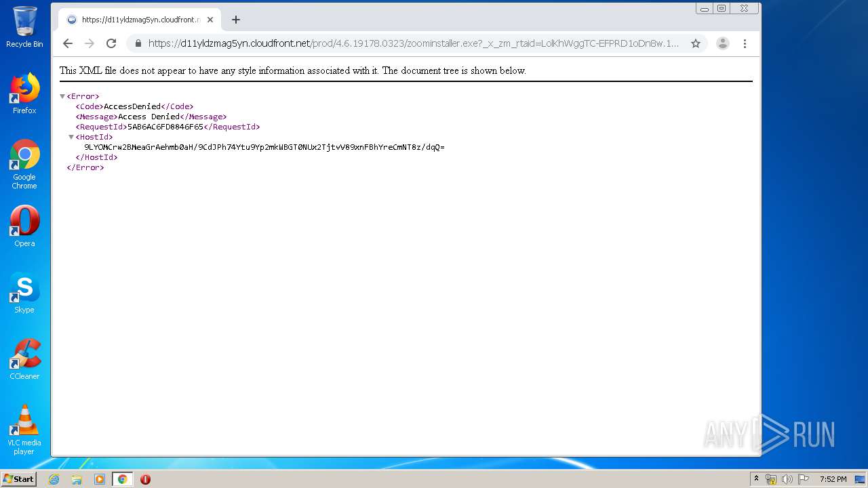This screenshot has width=868, height=488.
Task: Open Windows Explorer folder in taskbar
Action: (77, 479)
